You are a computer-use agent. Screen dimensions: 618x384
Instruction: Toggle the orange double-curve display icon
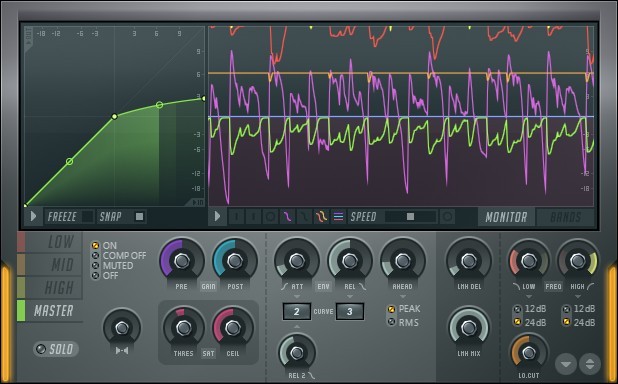(x=321, y=216)
